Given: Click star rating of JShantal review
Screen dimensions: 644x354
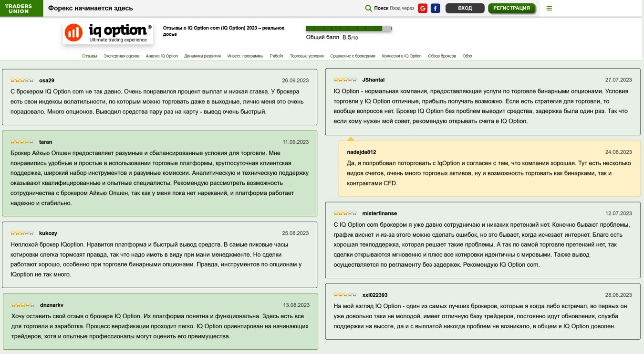Looking at the screenshot, I should [x=345, y=80].
